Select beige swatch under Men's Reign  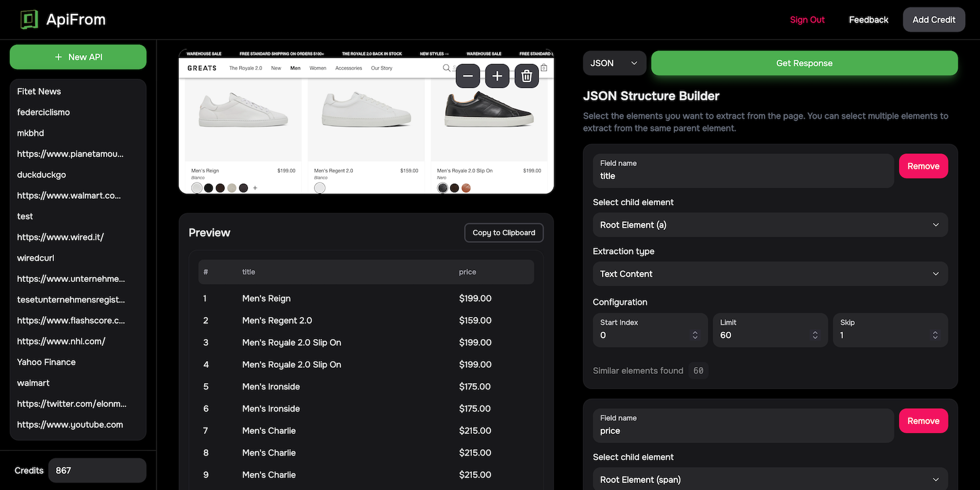[232, 188]
